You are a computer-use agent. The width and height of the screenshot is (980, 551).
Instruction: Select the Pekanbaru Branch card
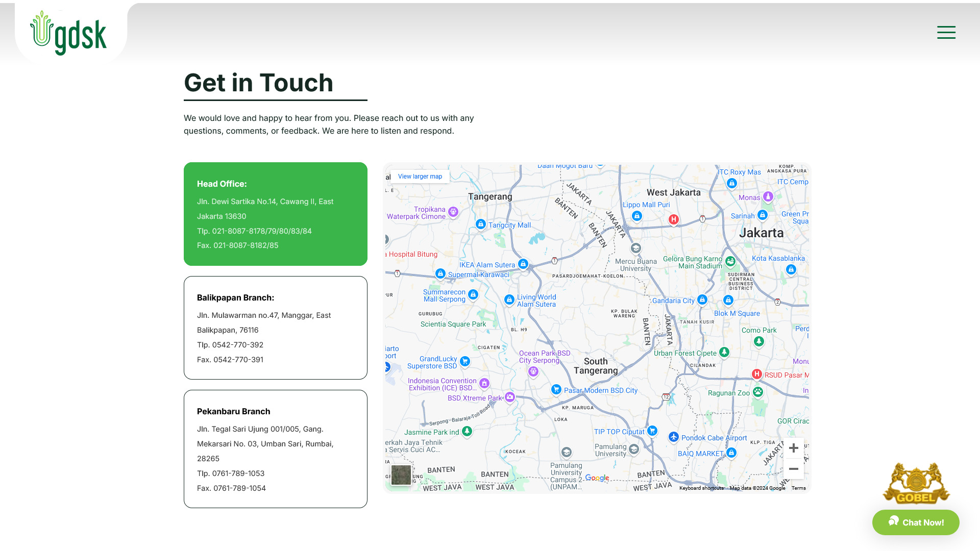pos(276,449)
